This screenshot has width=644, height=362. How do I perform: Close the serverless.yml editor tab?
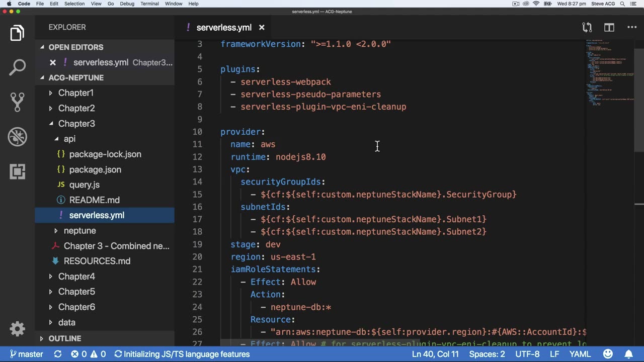tap(262, 28)
